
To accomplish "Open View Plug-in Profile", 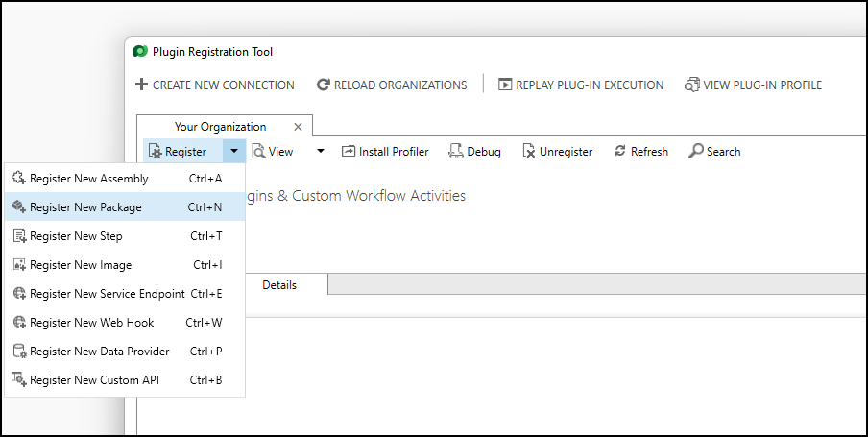I will pos(753,85).
